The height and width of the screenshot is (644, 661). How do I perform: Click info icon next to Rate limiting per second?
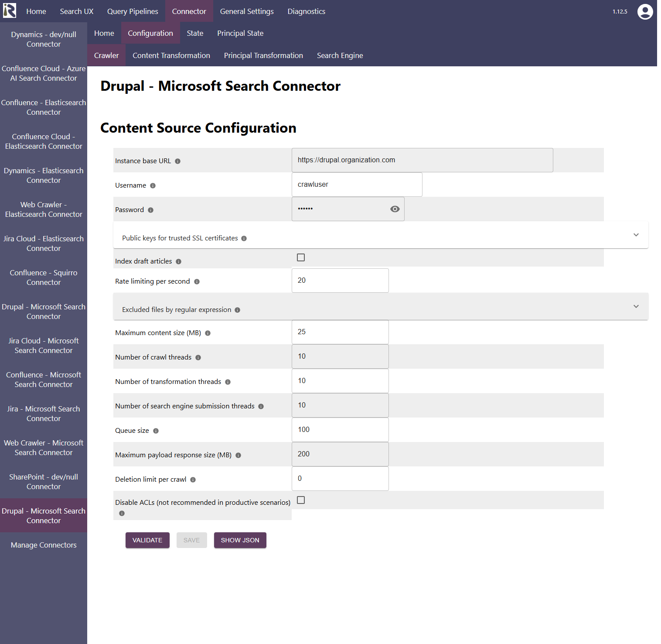tap(197, 282)
